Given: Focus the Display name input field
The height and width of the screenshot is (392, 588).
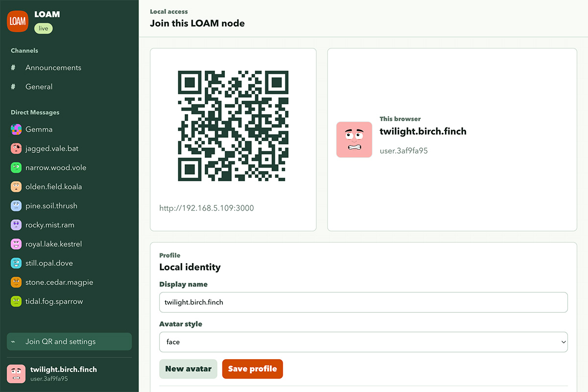Looking at the screenshot, I should [364, 302].
